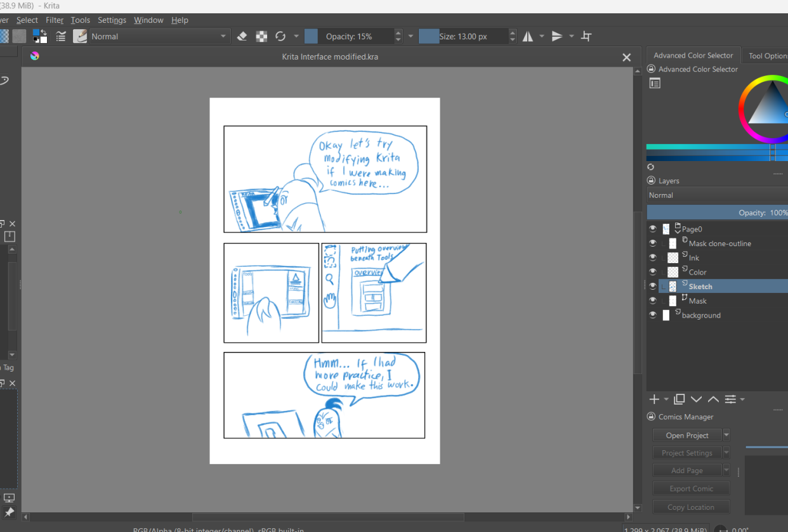Switch to the Tool Options tab
Screen dimensions: 788x532
766,56
